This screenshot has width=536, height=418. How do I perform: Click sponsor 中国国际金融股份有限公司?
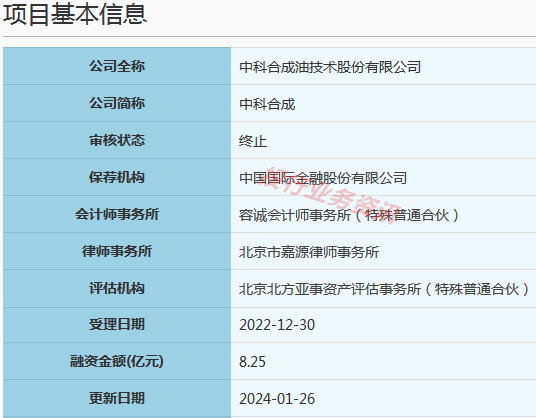[x=323, y=178]
